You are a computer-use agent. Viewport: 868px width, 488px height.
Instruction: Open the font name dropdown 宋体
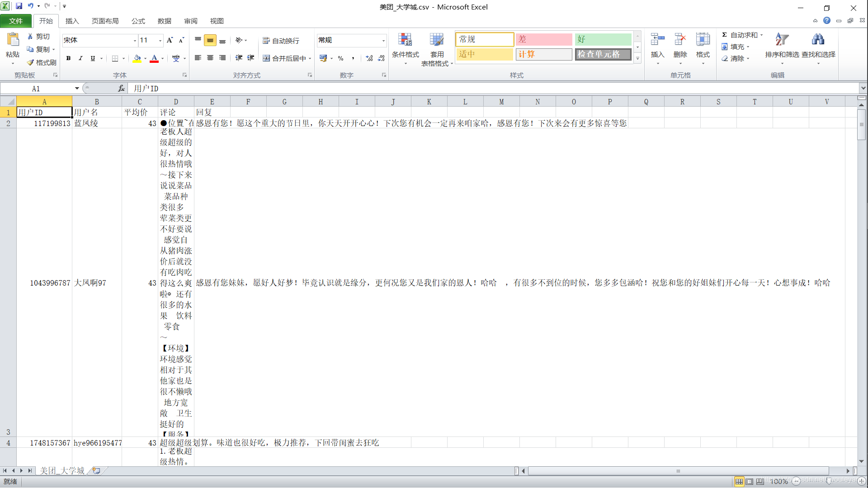135,41
